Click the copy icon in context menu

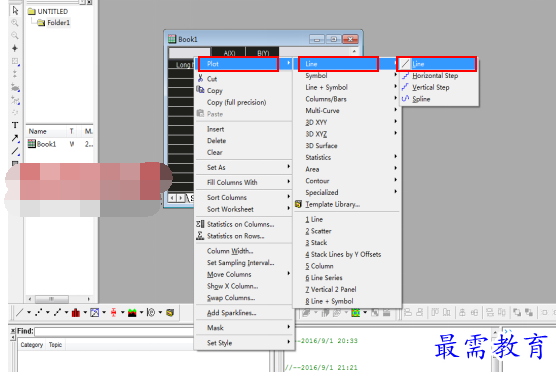pyautogui.click(x=200, y=90)
